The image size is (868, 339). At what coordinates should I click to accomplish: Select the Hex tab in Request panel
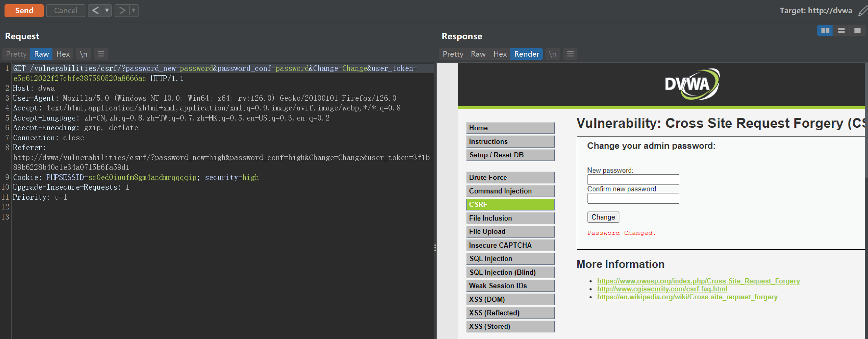[63, 54]
